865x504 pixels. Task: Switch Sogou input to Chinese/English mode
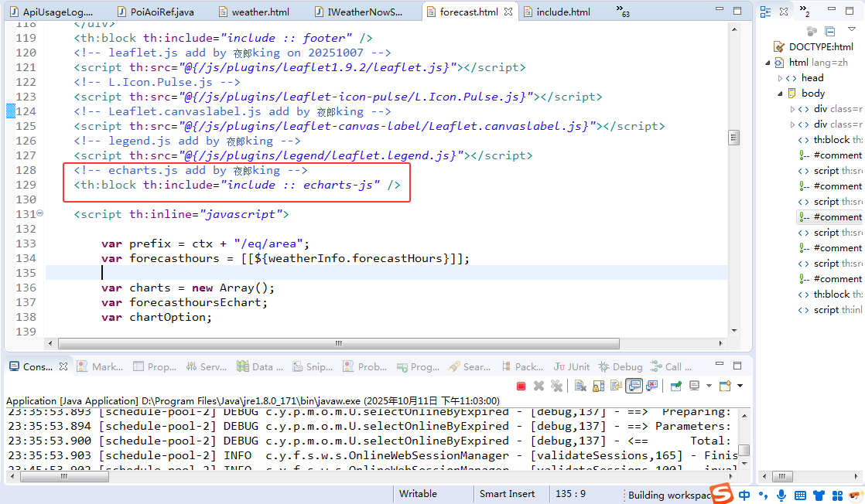coord(744,495)
